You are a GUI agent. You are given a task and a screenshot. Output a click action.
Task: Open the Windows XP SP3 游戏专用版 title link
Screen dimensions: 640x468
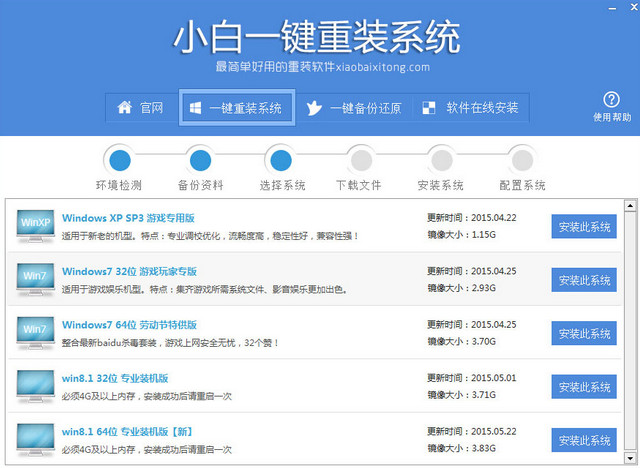coord(128,217)
